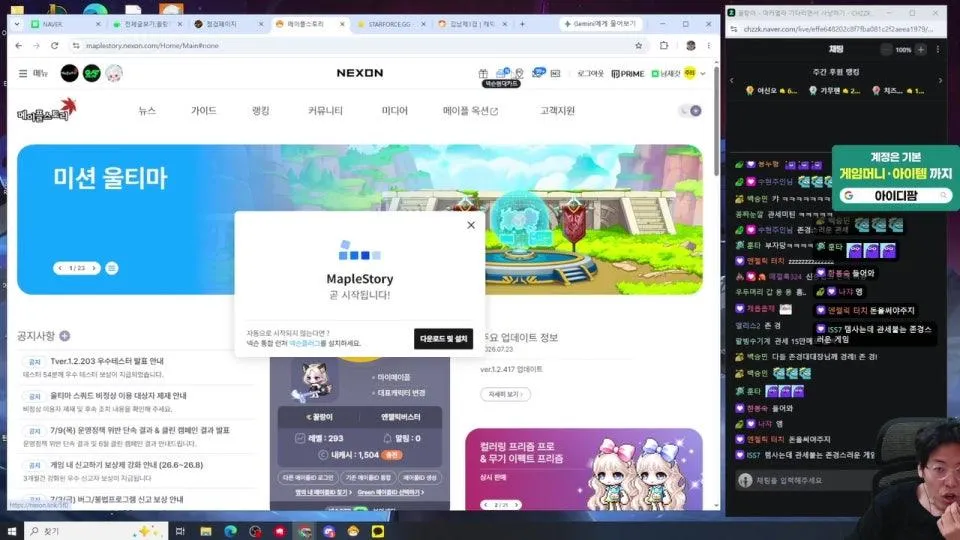
Task: Open the 뉴스 menu
Action: pos(147,111)
